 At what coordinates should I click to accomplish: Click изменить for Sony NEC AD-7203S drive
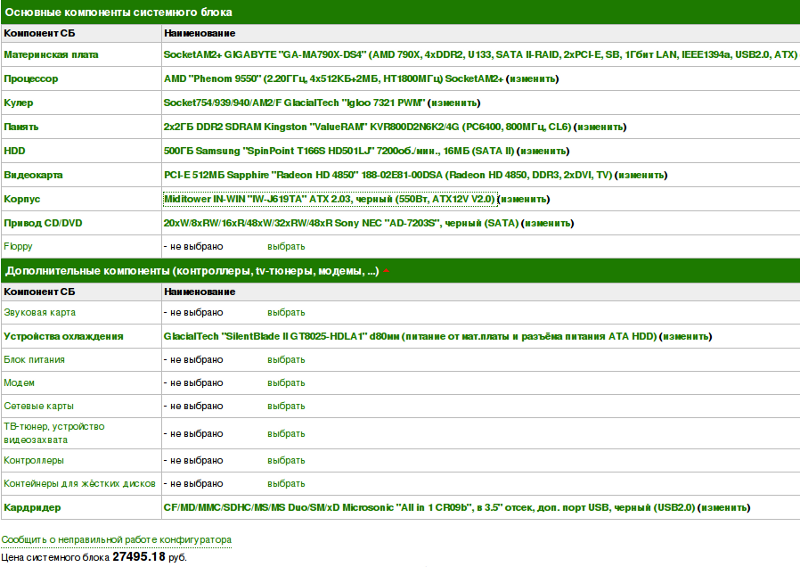[547, 223]
